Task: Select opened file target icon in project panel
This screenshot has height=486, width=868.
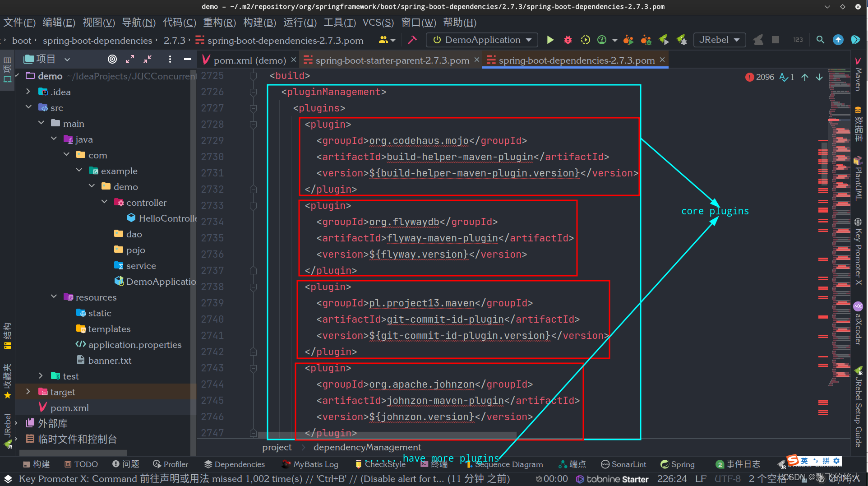Action: tap(112, 59)
